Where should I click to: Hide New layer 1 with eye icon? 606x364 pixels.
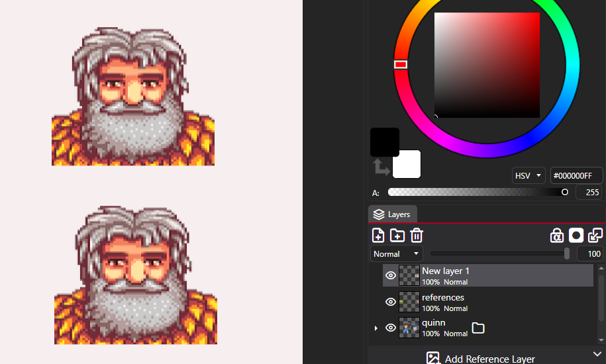pyautogui.click(x=391, y=275)
